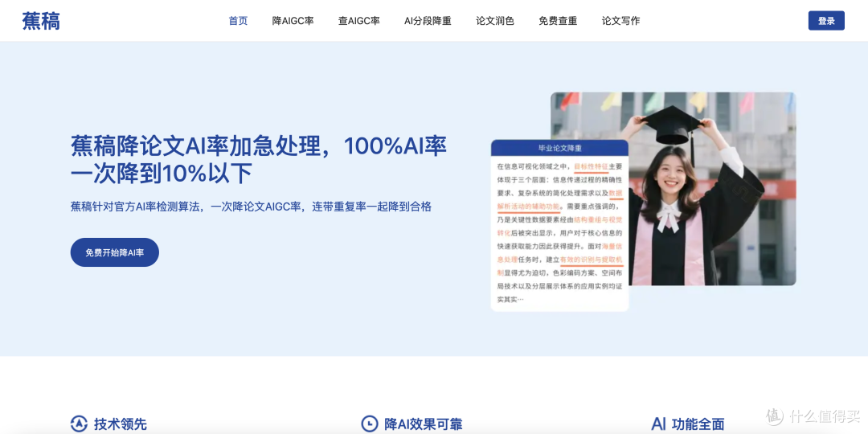Click the main headline 蕉稿降论文AI率加急处理
The width and height of the screenshot is (868, 434).
[259, 160]
